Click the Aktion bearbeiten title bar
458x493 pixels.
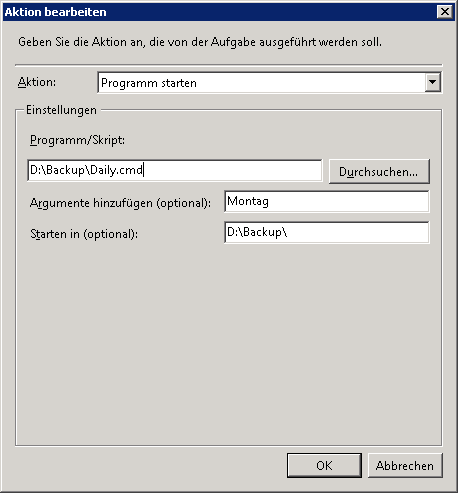pos(220,12)
